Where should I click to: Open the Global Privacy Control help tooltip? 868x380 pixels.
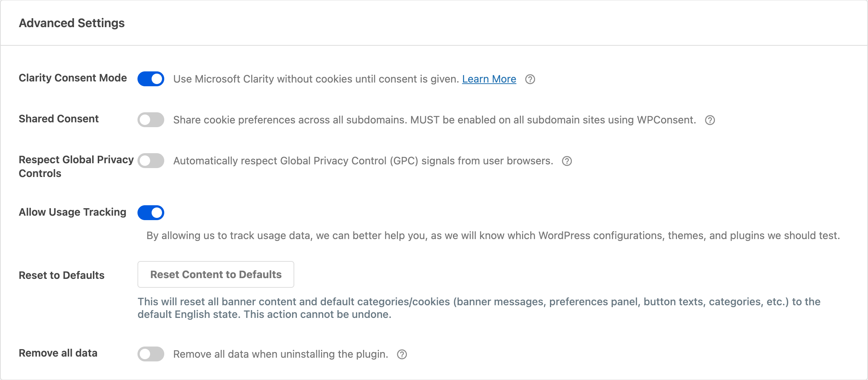(x=566, y=161)
